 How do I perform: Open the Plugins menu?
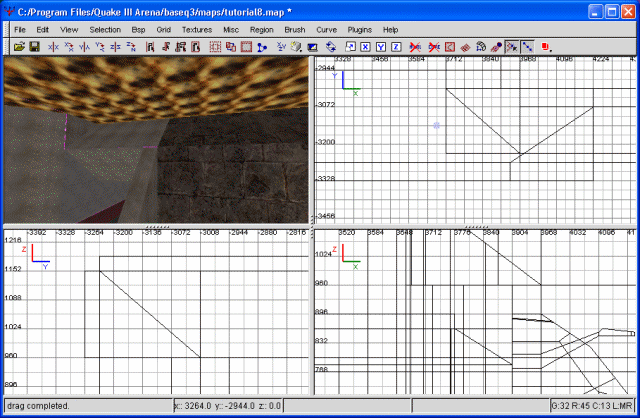[x=360, y=30]
